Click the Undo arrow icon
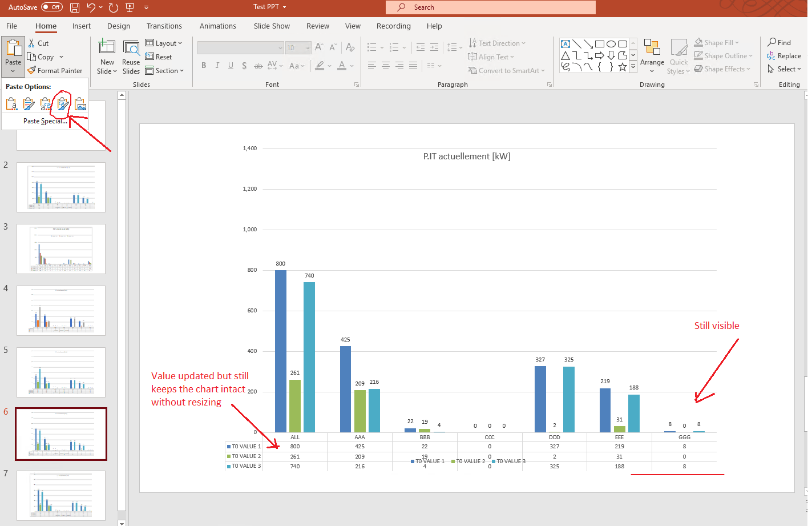 click(x=91, y=7)
